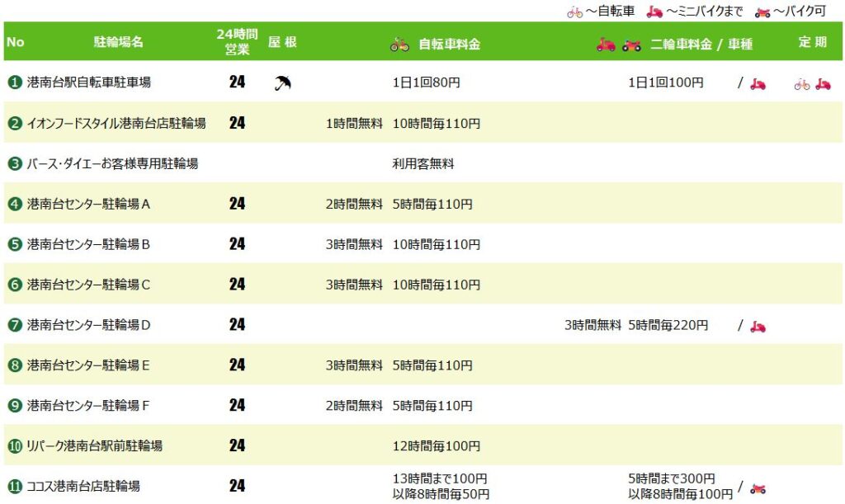Click the bicycle icon in row 1's 定期 column
Screen dimensions: 845x504
tap(802, 84)
